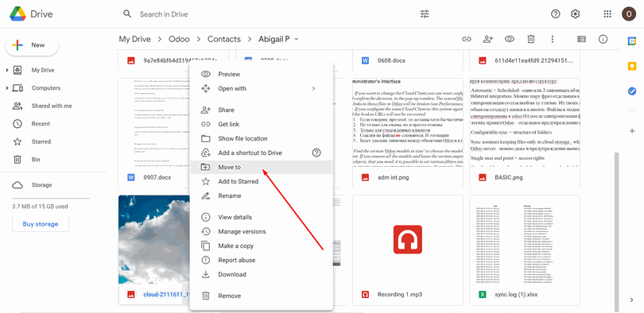Click the Get link toolbar icon

coord(466,39)
